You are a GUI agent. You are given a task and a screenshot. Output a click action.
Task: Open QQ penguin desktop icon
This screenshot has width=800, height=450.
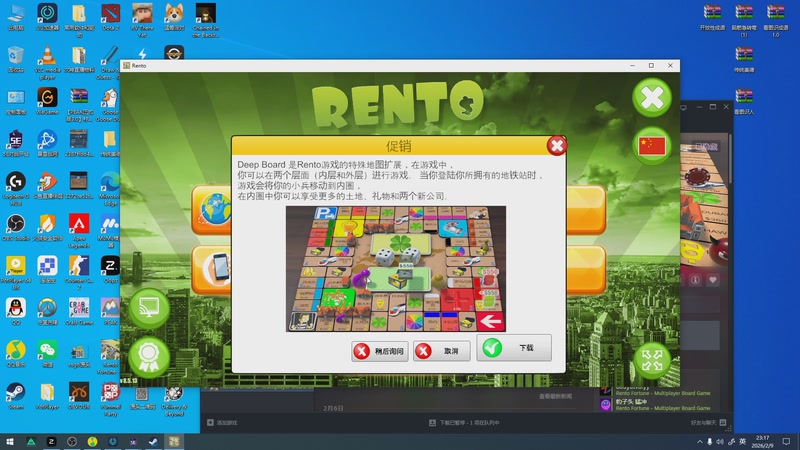coord(16,311)
